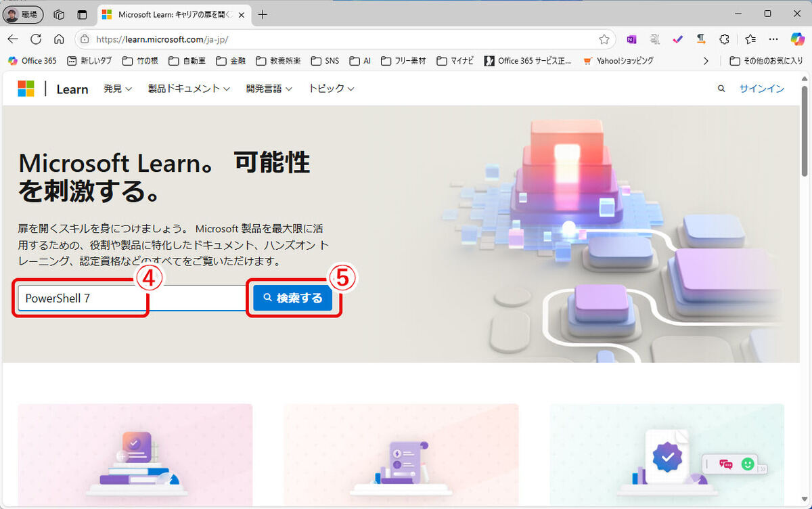This screenshot has width=812, height=509.
Task: Click the checkmark extension icon
Action: coord(678,39)
